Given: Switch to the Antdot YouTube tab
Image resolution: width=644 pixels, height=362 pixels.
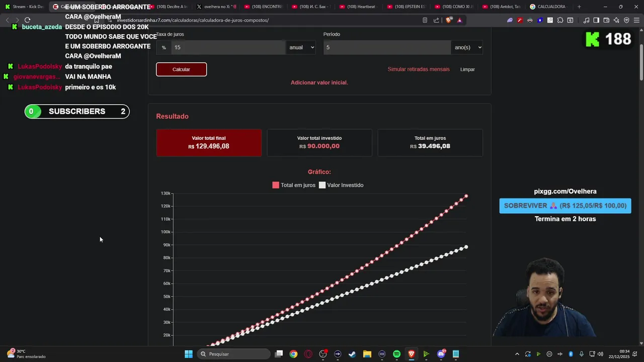Looking at the screenshot, I should (x=503, y=7).
